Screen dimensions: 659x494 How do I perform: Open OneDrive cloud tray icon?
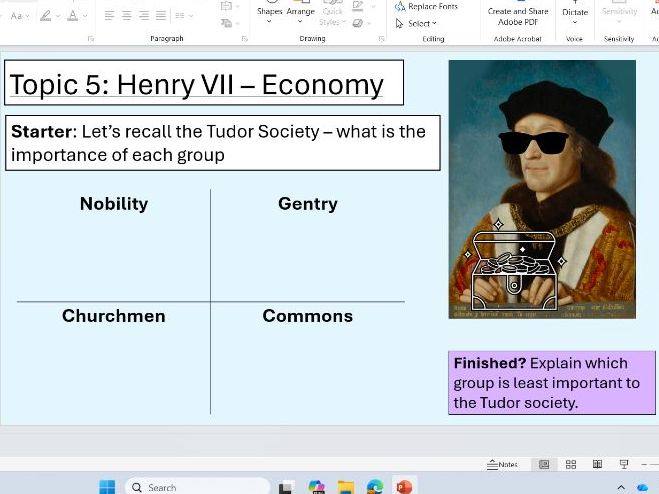pos(643,488)
